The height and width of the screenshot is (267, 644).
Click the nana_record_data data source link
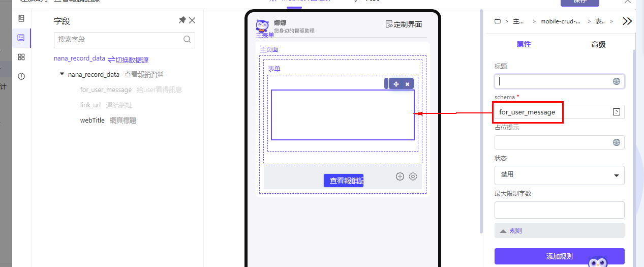[79, 58]
